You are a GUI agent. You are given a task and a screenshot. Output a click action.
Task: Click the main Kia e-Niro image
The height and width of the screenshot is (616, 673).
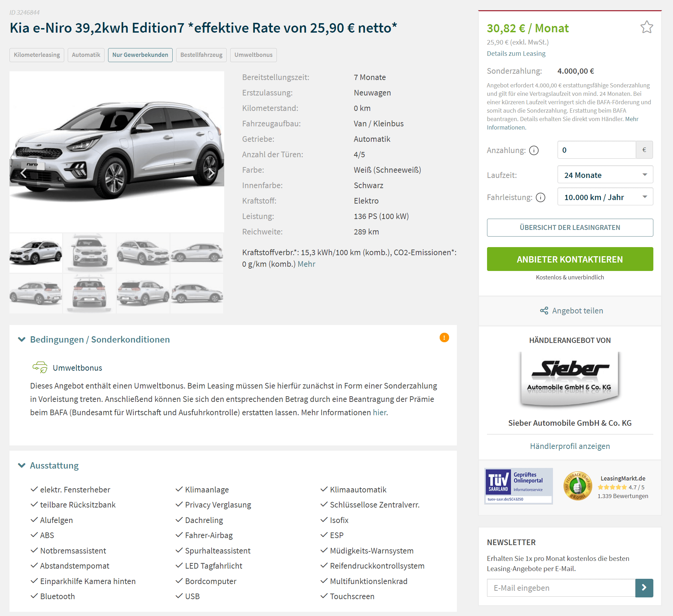click(117, 152)
